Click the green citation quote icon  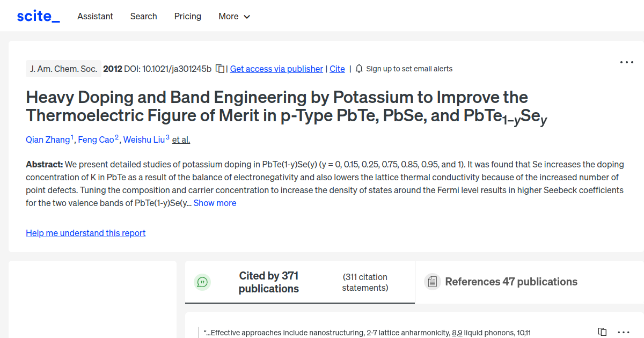[202, 282]
